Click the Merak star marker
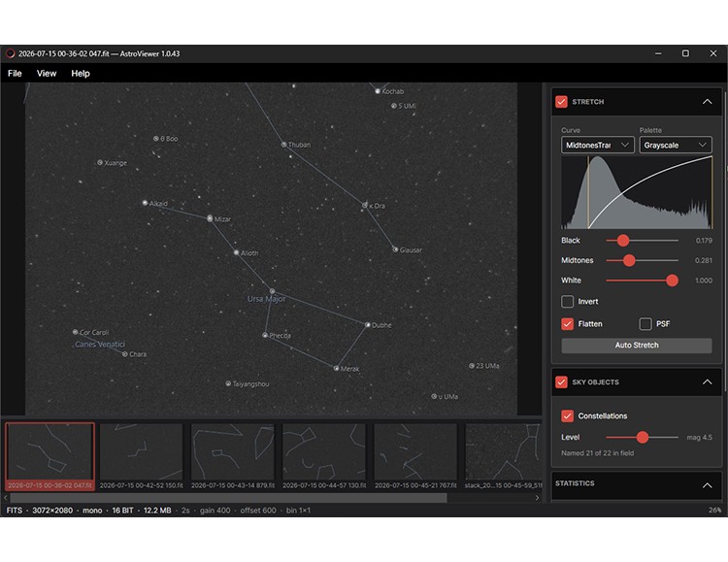The image size is (728, 562). pyautogui.click(x=336, y=368)
